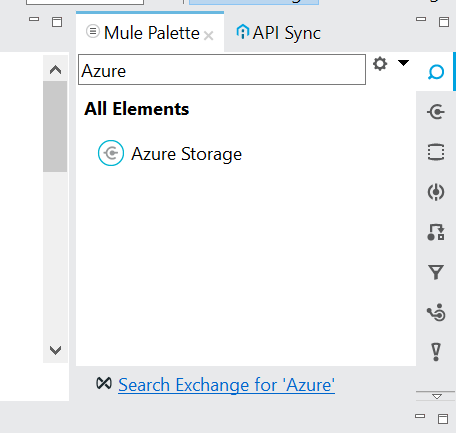
Task: Click the vertical scrollbar thumb
Action: point(55,126)
